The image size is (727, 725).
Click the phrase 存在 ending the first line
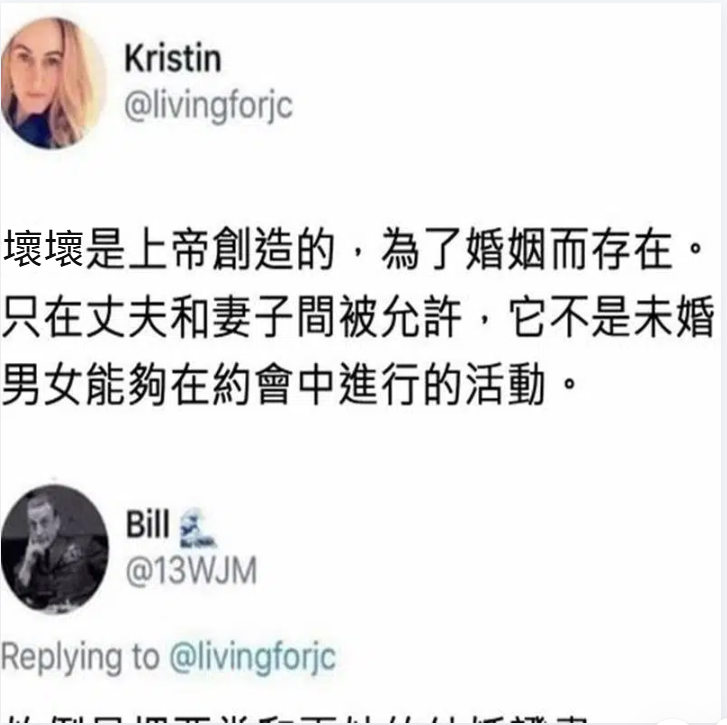click(633, 249)
